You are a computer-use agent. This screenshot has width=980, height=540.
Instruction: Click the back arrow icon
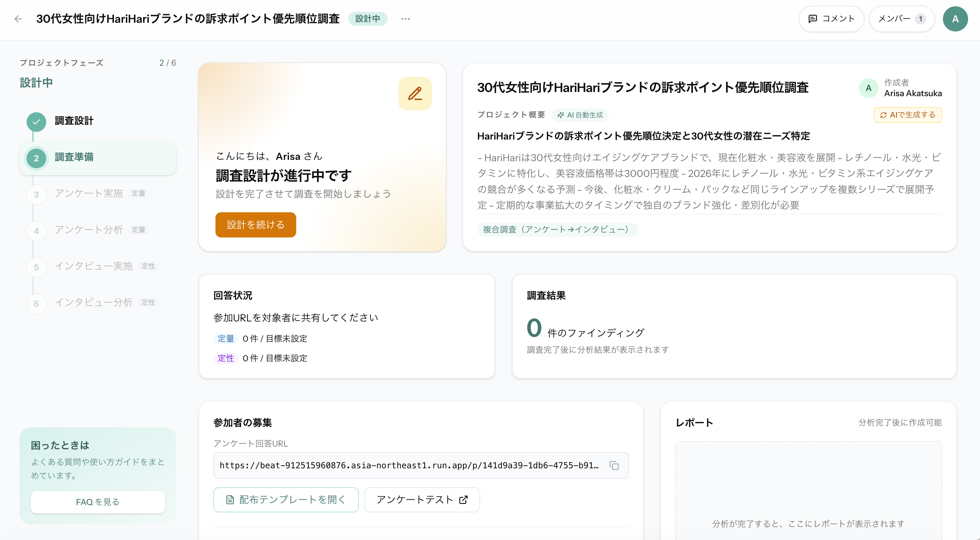18,19
